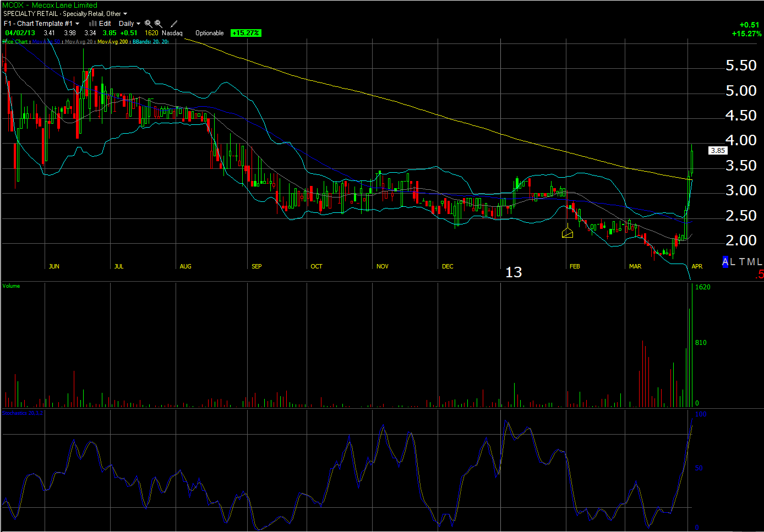Click the Stochastics pane label
This screenshot has width=764, height=532.
click(x=23, y=413)
